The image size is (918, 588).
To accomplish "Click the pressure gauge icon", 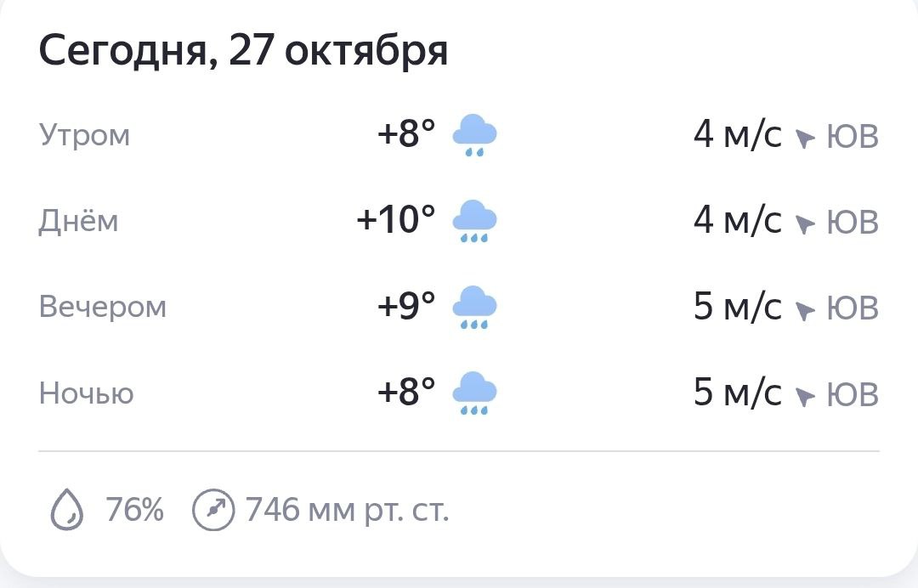I will (x=212, y=510).
